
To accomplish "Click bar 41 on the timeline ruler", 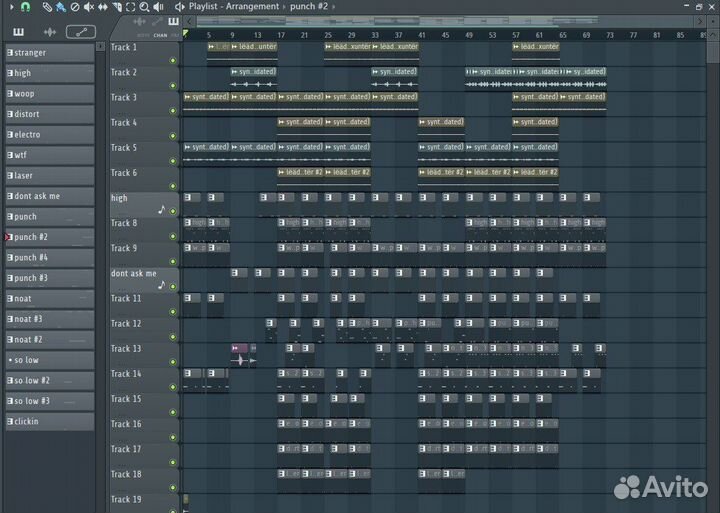I will pyautogui.click(x=421, y=35).
